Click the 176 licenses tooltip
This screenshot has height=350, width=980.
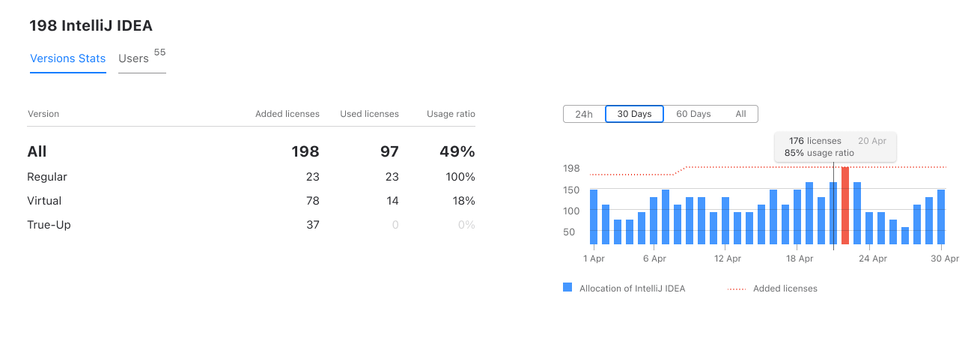point(836,147)
